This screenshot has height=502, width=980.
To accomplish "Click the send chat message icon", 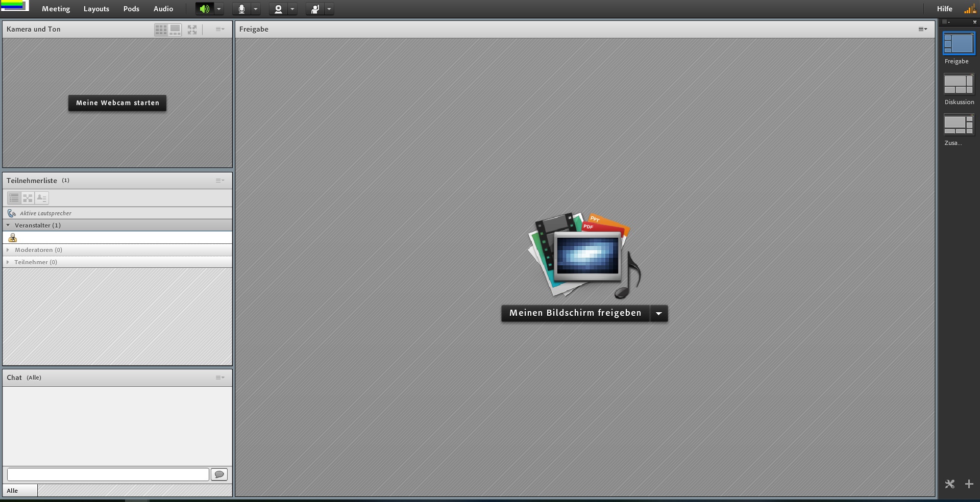I will pyautogui.click(x=219, y=474).
